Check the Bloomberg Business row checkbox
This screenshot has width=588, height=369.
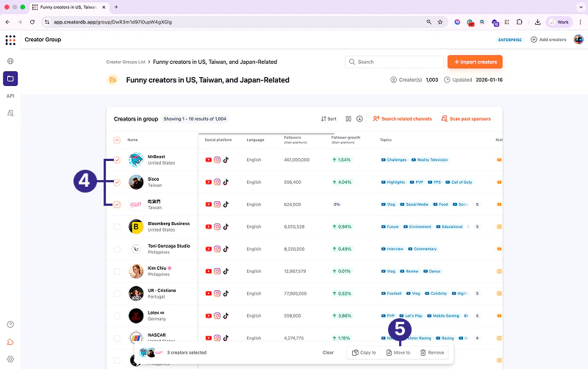tap(117, 227)
